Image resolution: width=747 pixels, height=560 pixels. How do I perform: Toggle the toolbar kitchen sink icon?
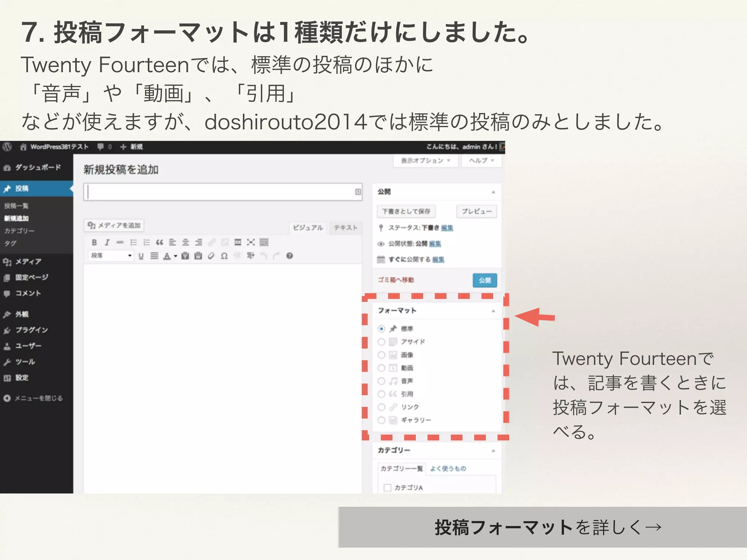pyautogui.click(x=264, y=242)
